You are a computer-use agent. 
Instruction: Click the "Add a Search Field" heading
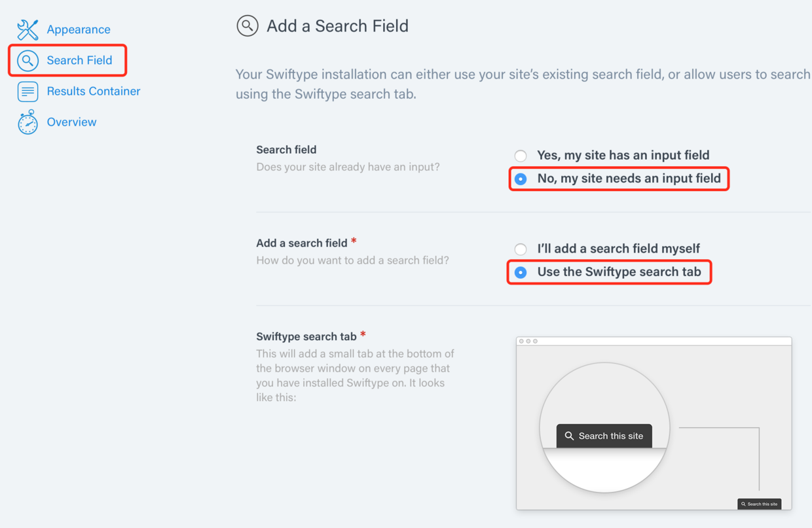click(337, 26)
